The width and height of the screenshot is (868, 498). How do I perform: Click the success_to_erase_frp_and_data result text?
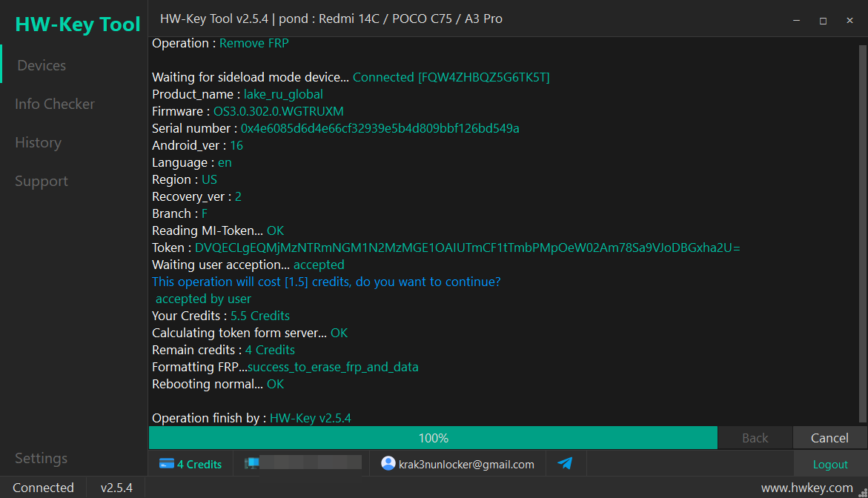(x=333, y=367)
